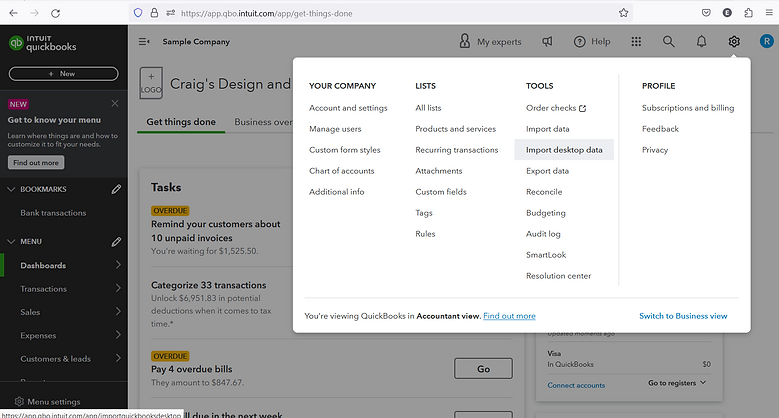
Task: Edit menu with the pencil icon
Action: pyautogui.click(x=116, y=242)
